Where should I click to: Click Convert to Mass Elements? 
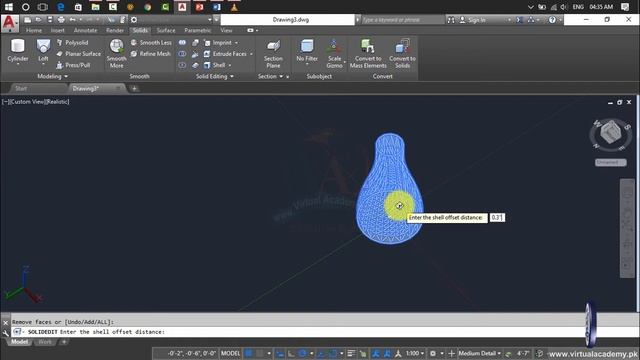[368, 53]
